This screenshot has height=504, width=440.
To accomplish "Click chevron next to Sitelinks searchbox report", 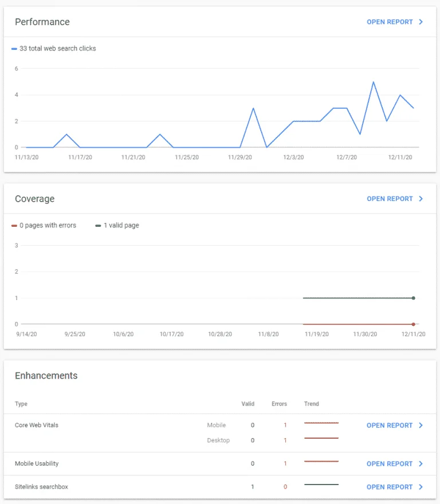I will click(x=421, y=487).
